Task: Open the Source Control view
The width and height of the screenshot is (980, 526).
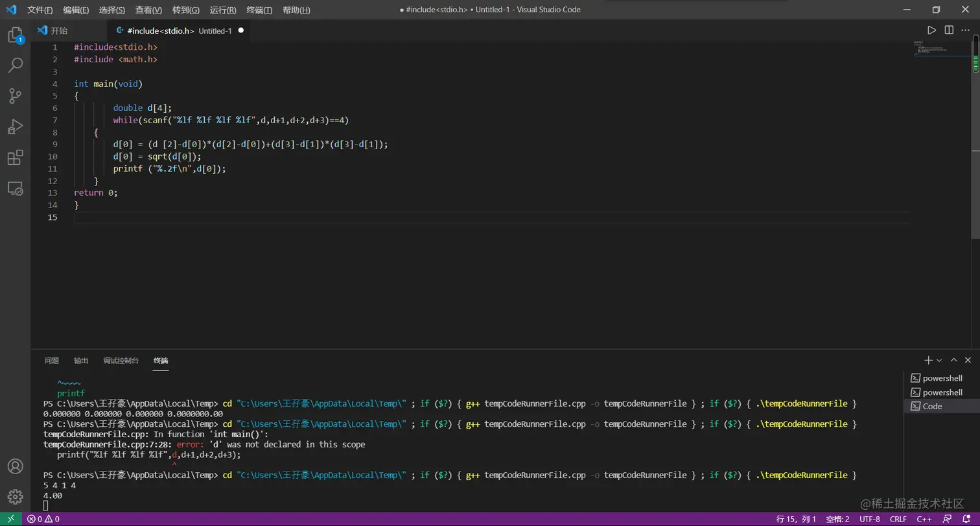Action: pyautogui.click(x=15, y=96)
